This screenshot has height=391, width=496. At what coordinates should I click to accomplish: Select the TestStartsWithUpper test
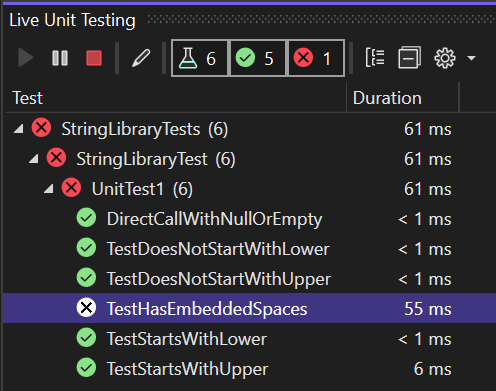point(249,369)
